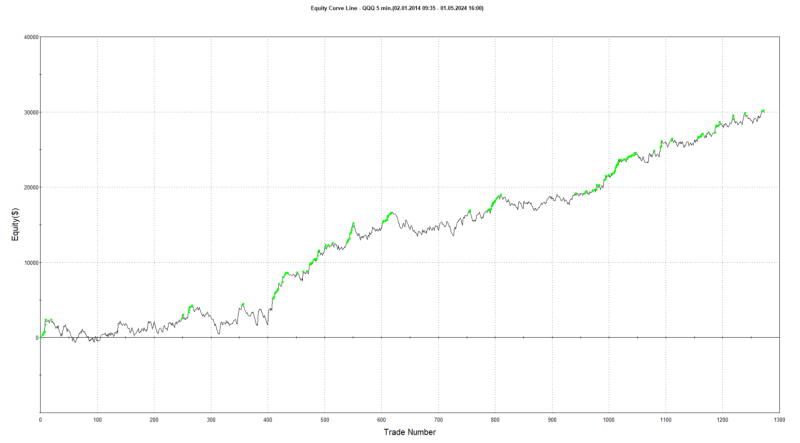The height and width of the screenshot is (443, 800).
Task: Click the 10000 y-axis tick label
Action: point(31,263)
